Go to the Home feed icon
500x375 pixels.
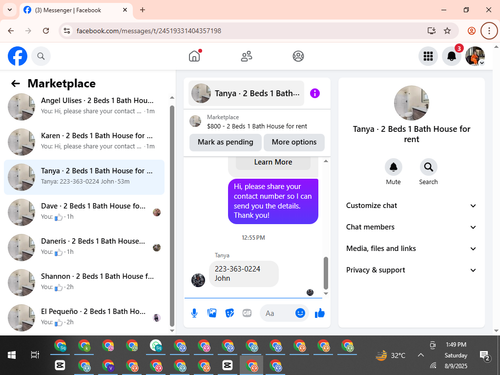(x=195, y=56)
